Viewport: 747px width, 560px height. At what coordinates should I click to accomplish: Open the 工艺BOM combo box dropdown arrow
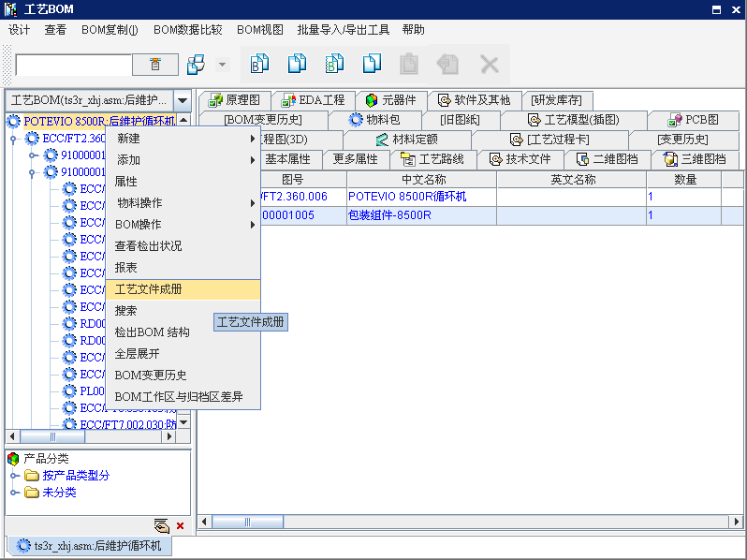click(183, 100)
